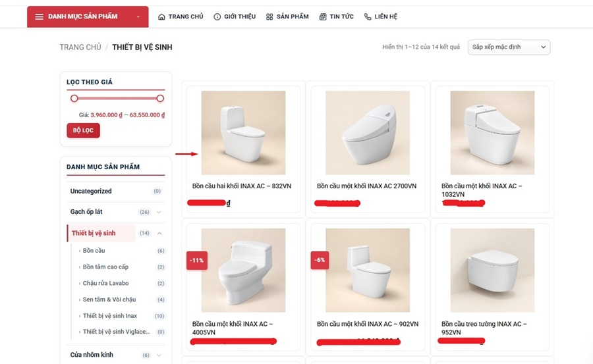Click the grid icon beside Sản phẩm
Screen dimensions: 593x364
tap(269, 16)
